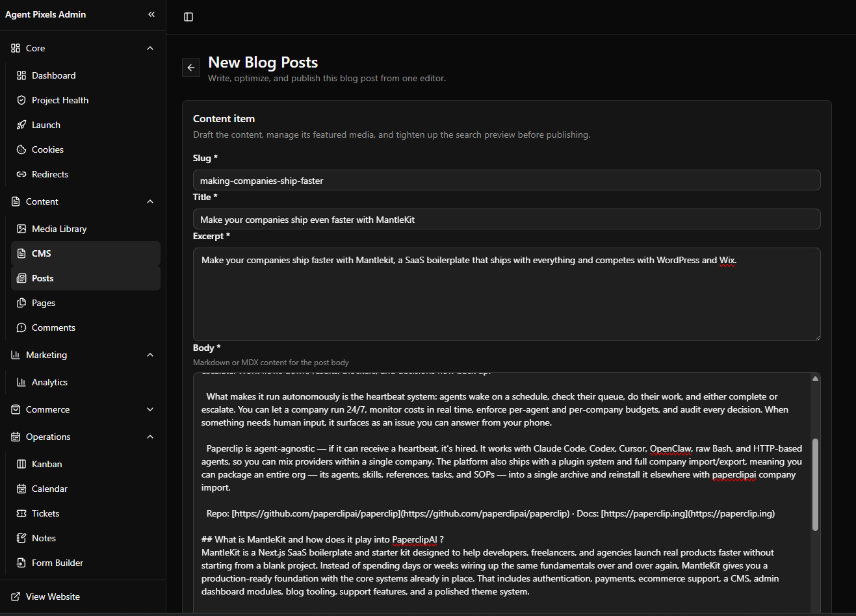This screenshot has height=616, width=856.
Task: Click the Body scrollbar up arrow
Action: click(815, 378)
